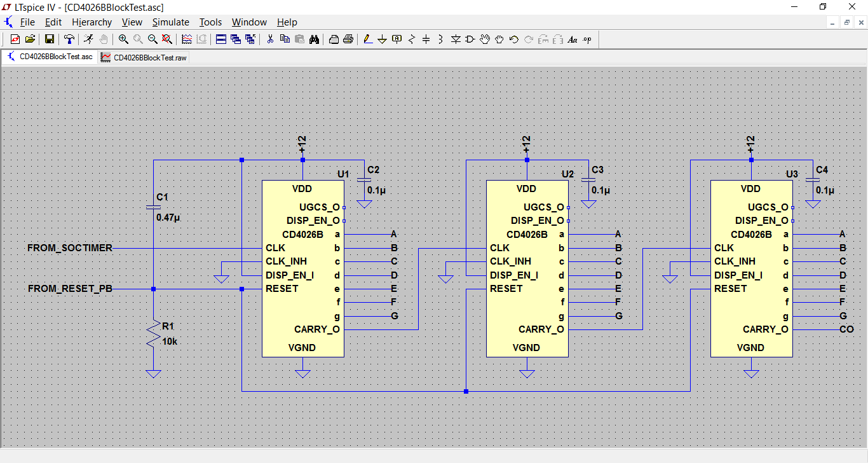
Task: Open Control Panel hammer icon
Action: click(69, 39)
